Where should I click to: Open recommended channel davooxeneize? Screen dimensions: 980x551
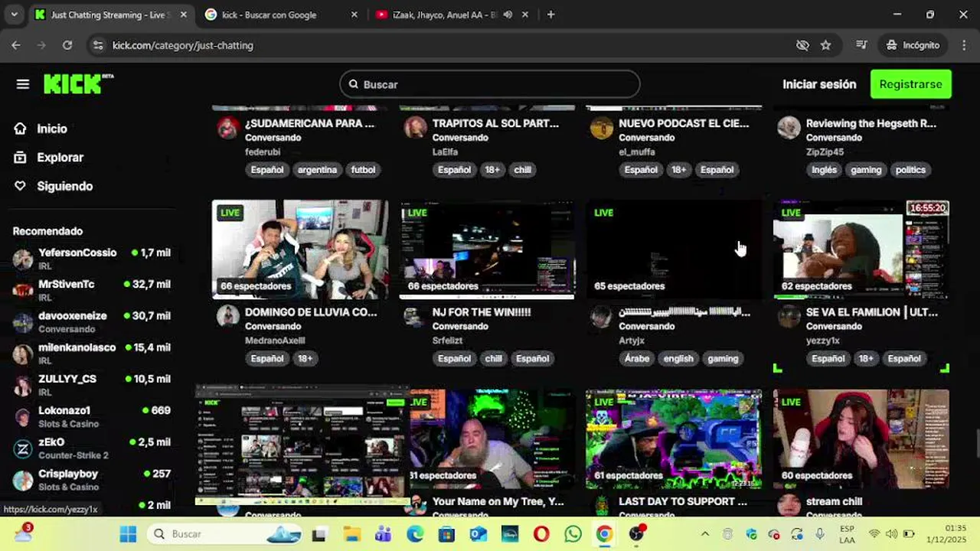[x=92, y=321]
